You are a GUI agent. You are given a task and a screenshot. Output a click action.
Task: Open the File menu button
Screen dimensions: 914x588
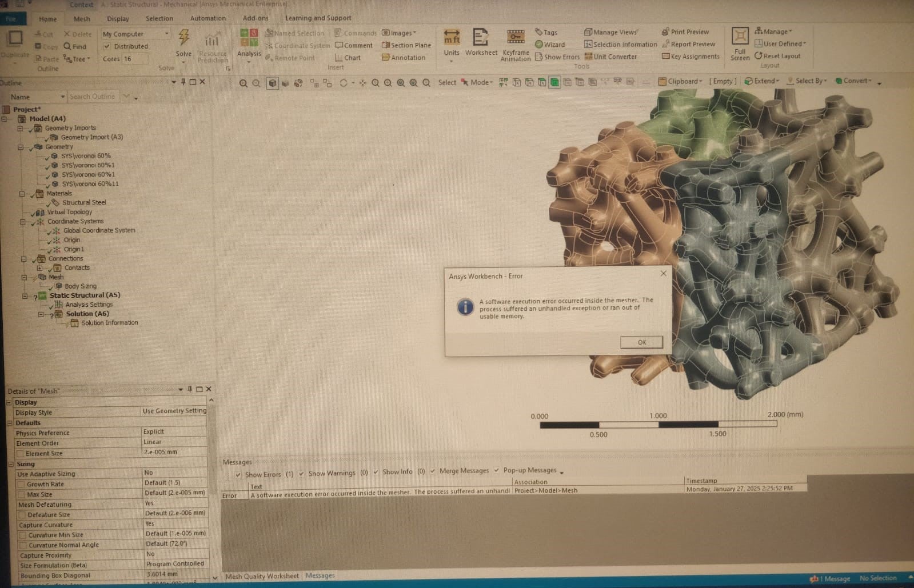11,19
